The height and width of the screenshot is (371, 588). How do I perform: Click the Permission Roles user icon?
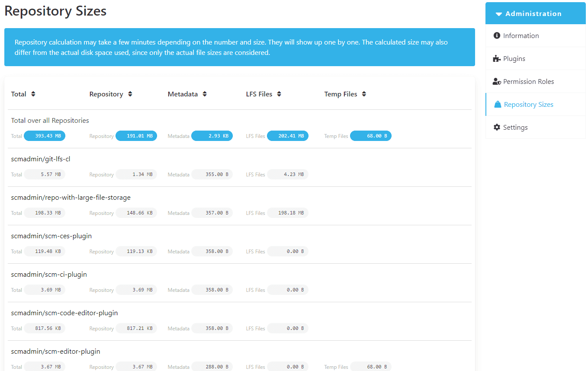[496, 81]
